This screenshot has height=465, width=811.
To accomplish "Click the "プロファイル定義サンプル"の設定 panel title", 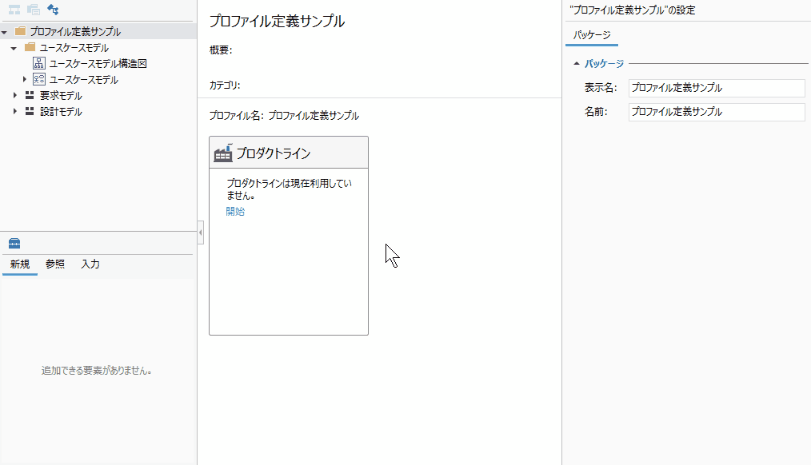I will (x=632, y=10).
